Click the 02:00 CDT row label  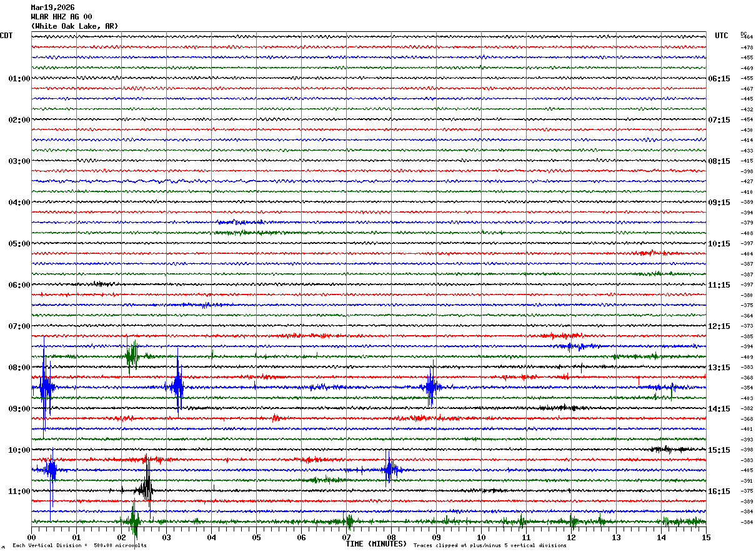click(19, 120)
